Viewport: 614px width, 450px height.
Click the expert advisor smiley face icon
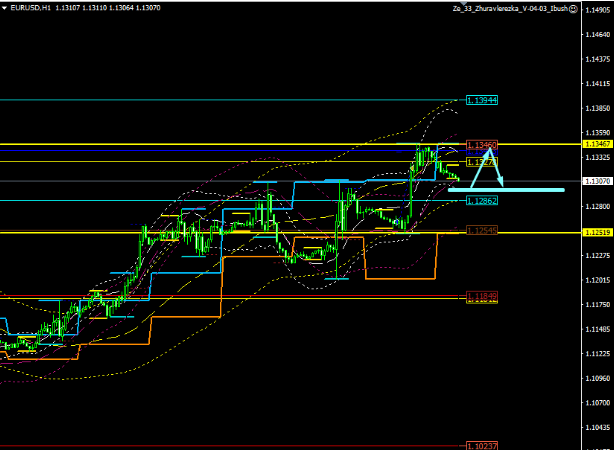click(x=571, y=9)
